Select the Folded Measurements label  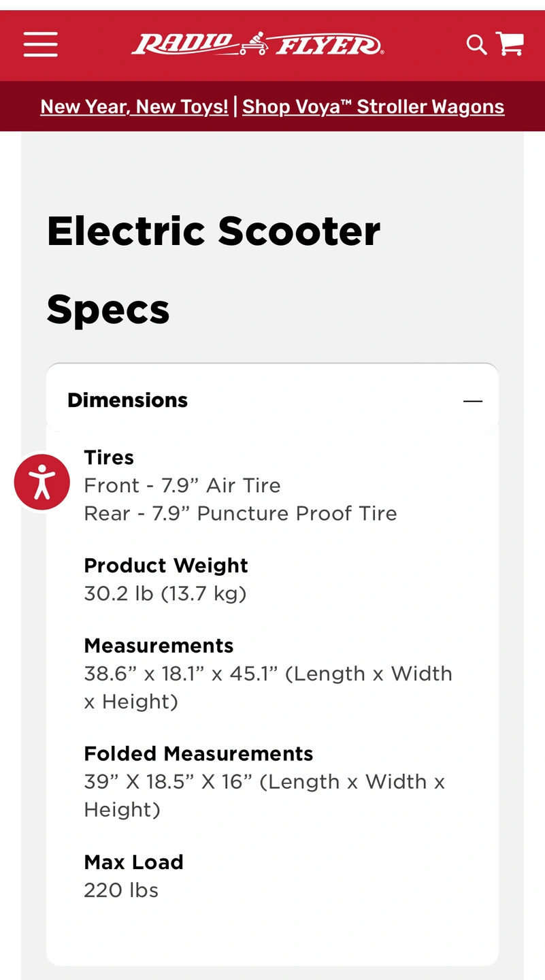click(x=199, y=753)
